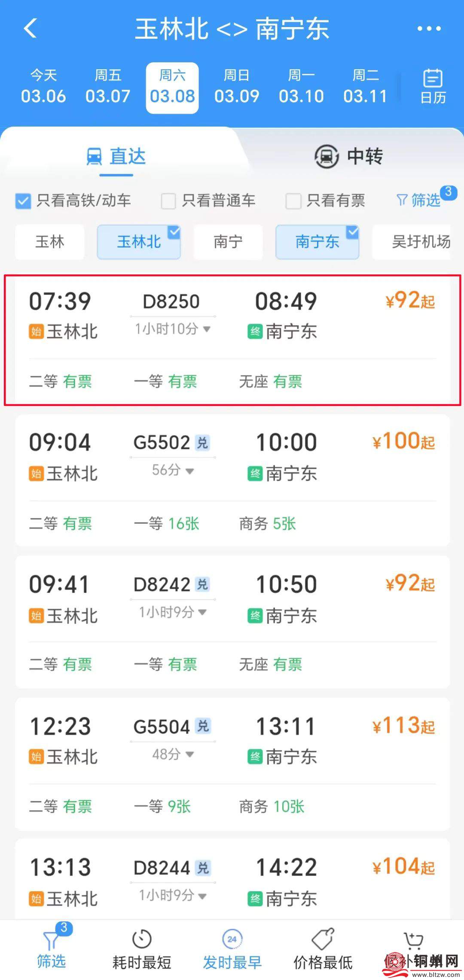Tap the ¥113起 price on G5504

point(403,726)
